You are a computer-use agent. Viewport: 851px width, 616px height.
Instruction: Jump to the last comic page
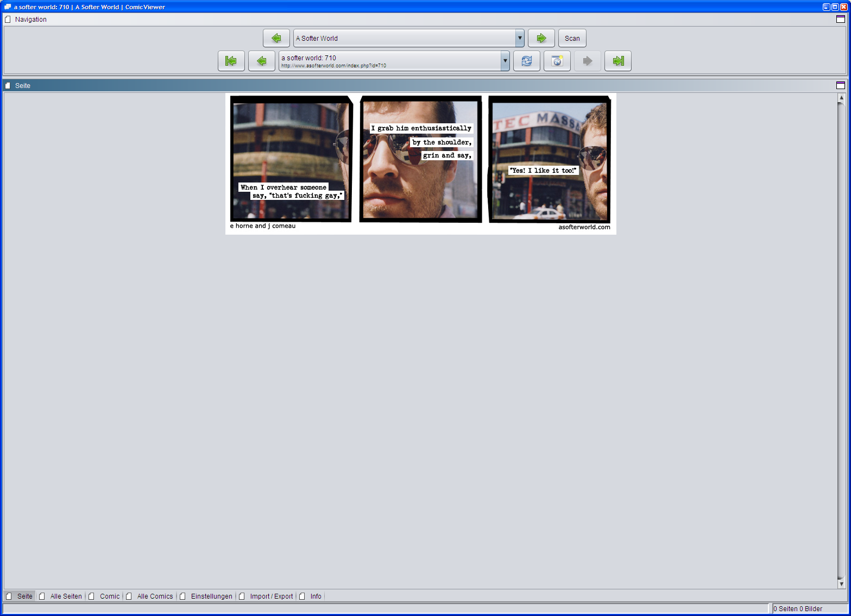pyautogui.click(x=617, y=61)
